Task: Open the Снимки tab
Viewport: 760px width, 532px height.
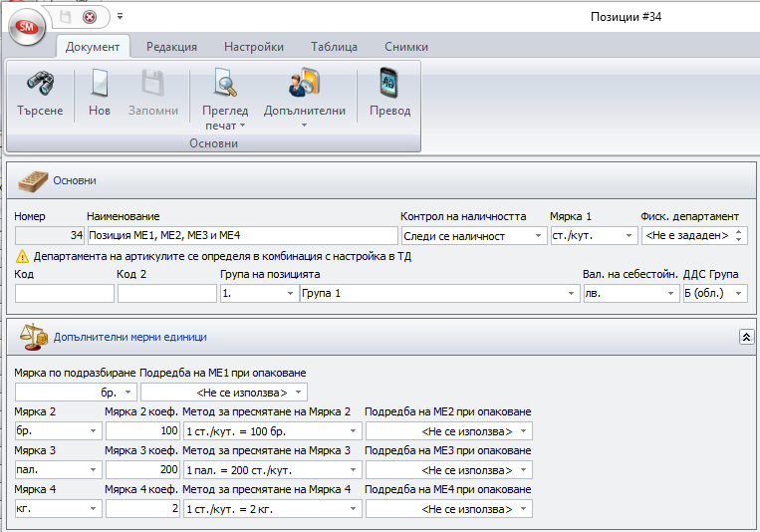Action: click(406, 47)
